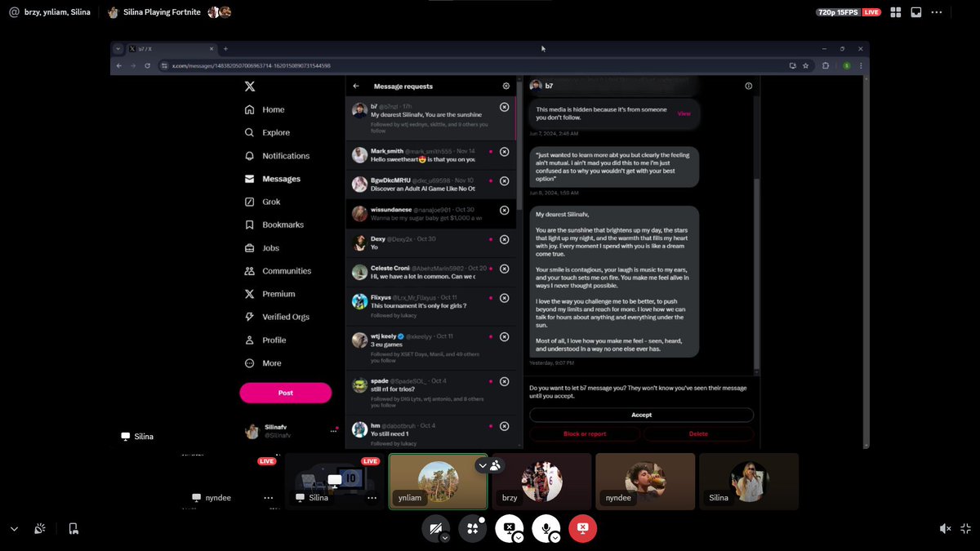
Task: Click the conversation pane scrollbar
Action: [x=755, y=273]
